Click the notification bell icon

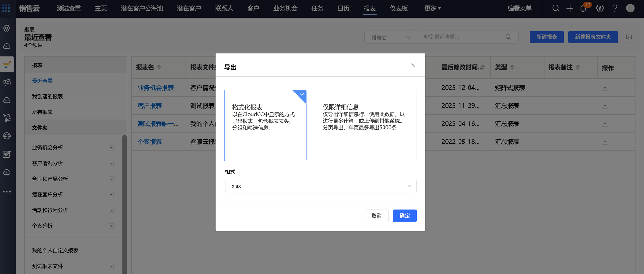[583, 8]
